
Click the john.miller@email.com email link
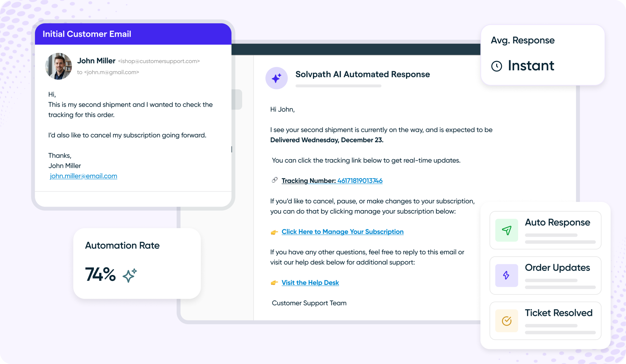tap(83, 176)
